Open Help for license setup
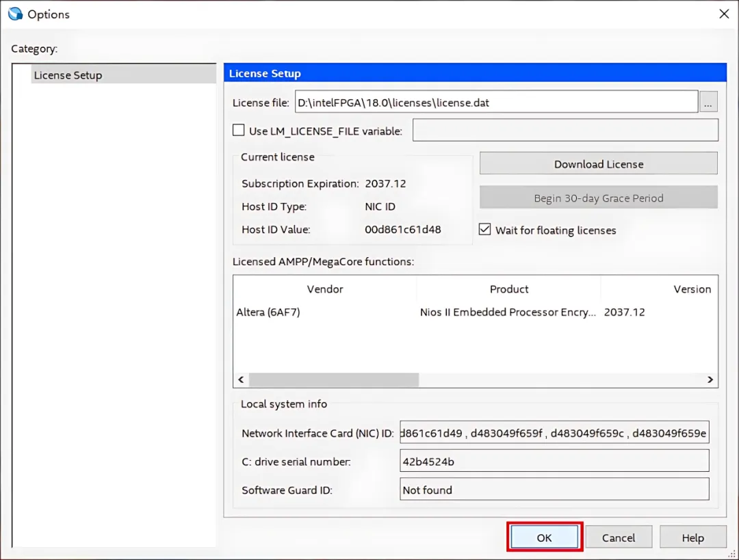This screenshot has height=560, width=739. click(x=692, y=537)
